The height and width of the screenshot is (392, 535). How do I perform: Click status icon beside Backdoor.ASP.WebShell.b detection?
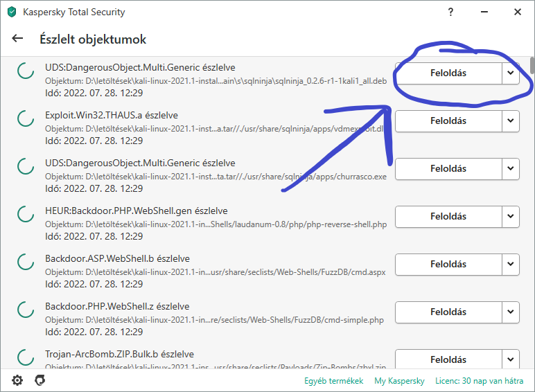click(26, 262)
